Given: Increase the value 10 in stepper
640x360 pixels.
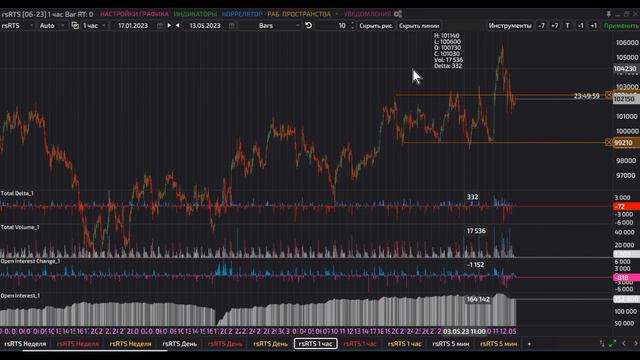Looking at the screenshot, I should coord(352,23).
